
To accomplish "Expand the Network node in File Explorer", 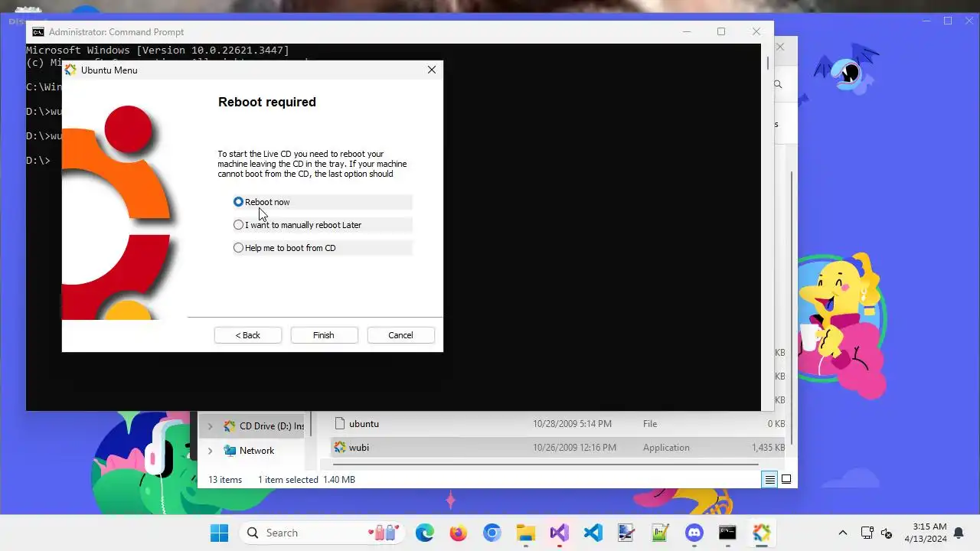I will coord(210,451).
